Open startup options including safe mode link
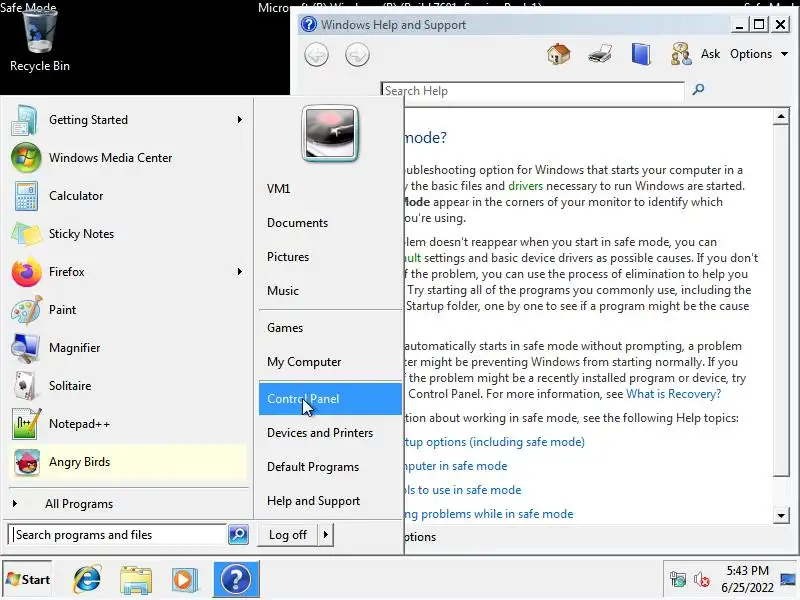The width and height of the screenshot is (800, 600). [494, 442]
